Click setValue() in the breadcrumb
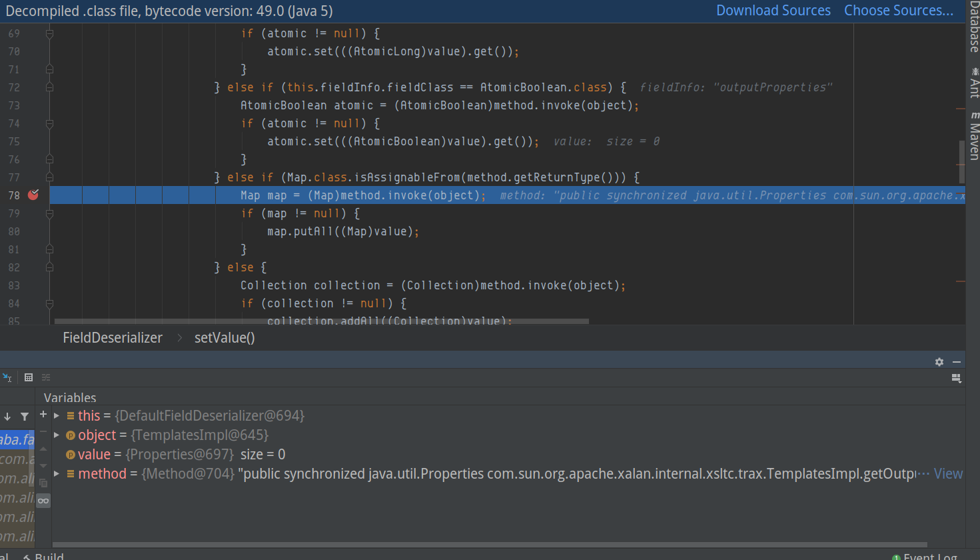This screenshot has width=980, height=560. tap(225, 338)
